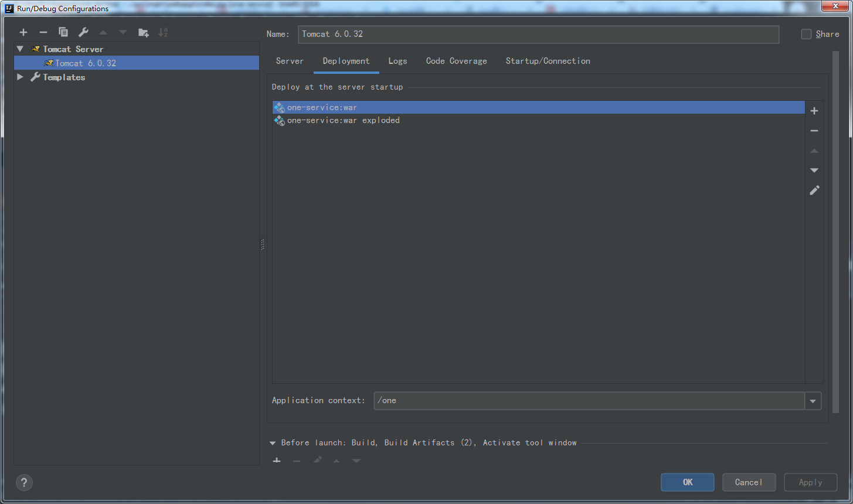The image size is (853, 504).
Task: Click the Templates wrench icon
Action: click(35, 77)
